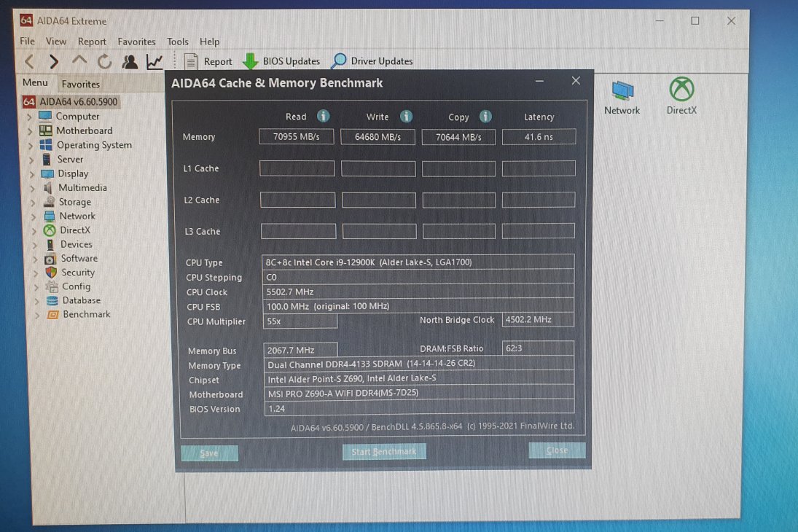This screenshot has width=798, height=532.
Task: Open the DirectX icon in the main pane
Action: [x=681, y=89]
